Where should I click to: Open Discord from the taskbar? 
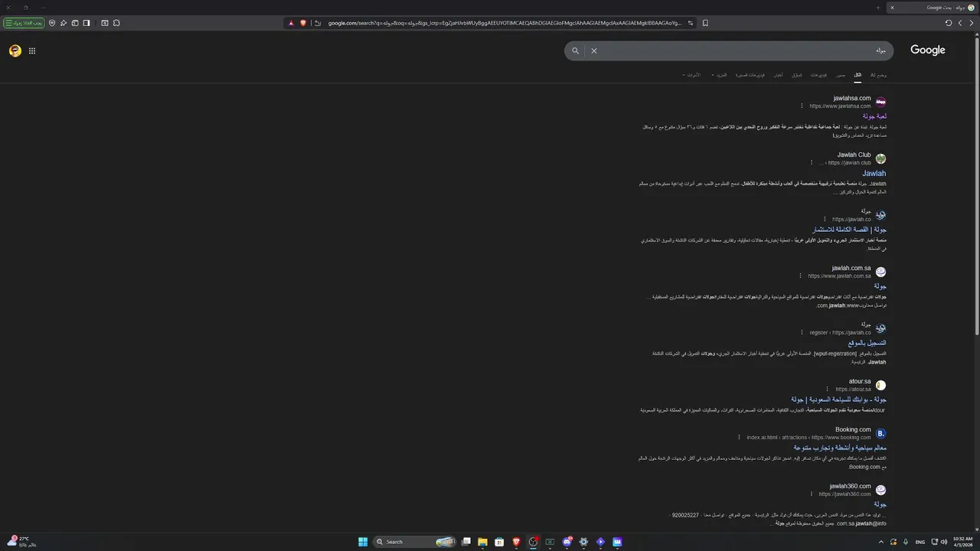pos(567,542)
